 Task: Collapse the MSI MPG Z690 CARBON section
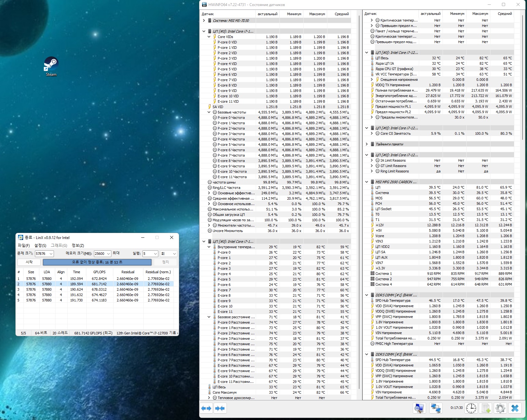[x=367, y=182]
